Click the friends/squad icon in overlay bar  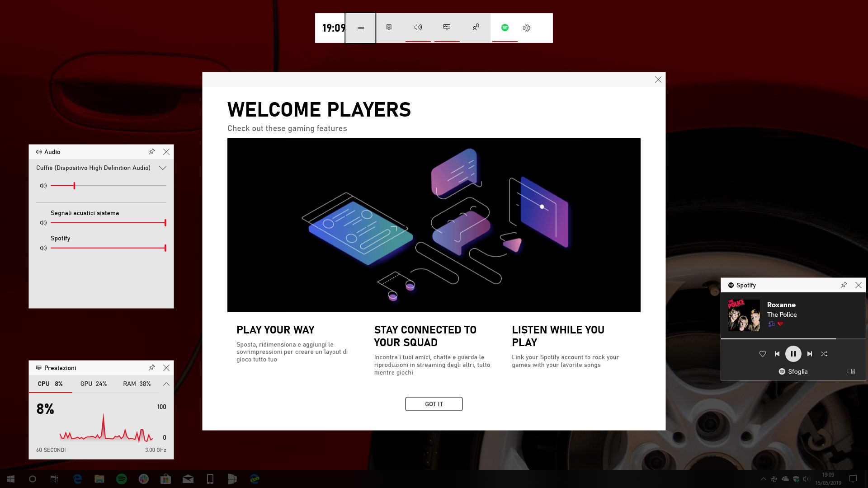coord(476,28)
